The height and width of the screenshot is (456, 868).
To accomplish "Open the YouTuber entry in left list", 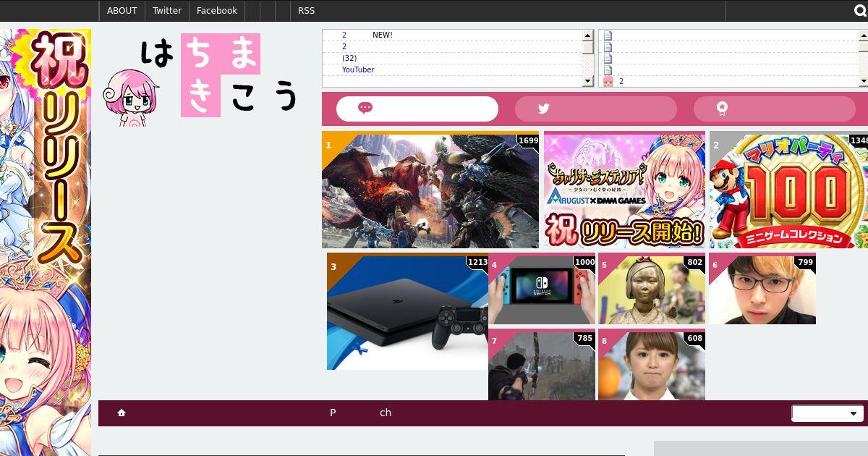I will (358, 69).
